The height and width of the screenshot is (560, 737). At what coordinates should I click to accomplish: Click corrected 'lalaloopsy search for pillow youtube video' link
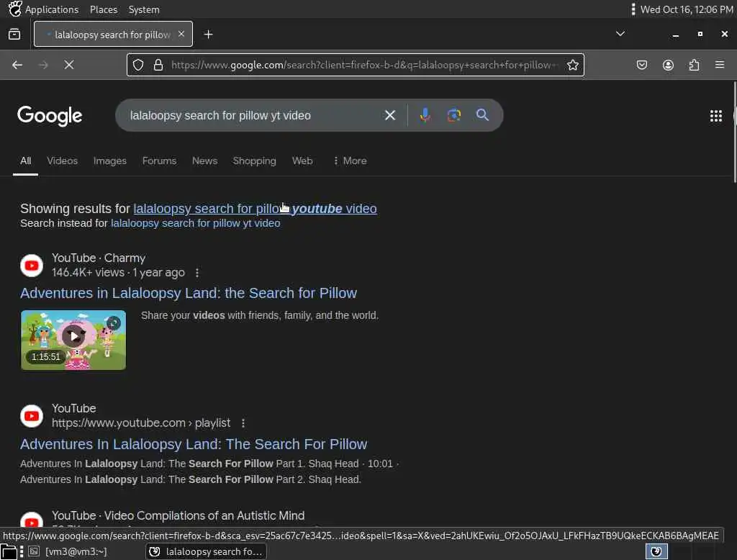256,208
